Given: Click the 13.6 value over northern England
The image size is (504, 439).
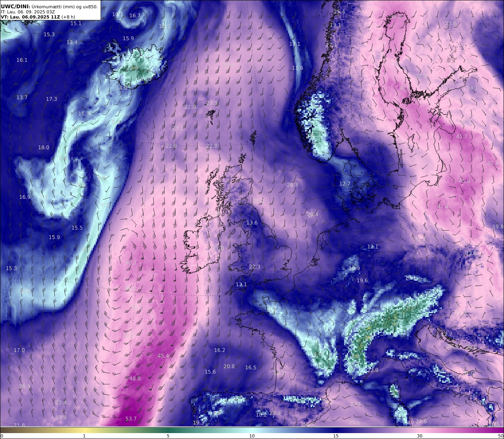Looking at the screenshot, I should tap(252, 222).
